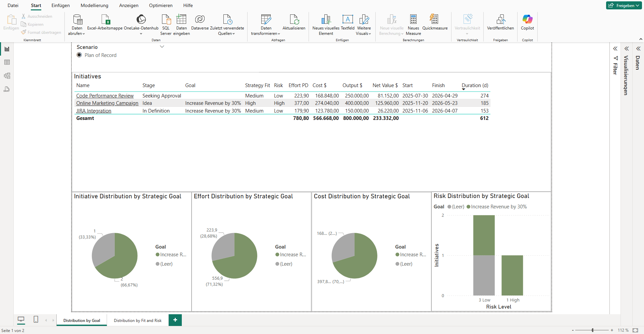This screenshot has height=334, width=644.
Task: Insert Neues visuelles Element
Action: [x=326, y=24]
